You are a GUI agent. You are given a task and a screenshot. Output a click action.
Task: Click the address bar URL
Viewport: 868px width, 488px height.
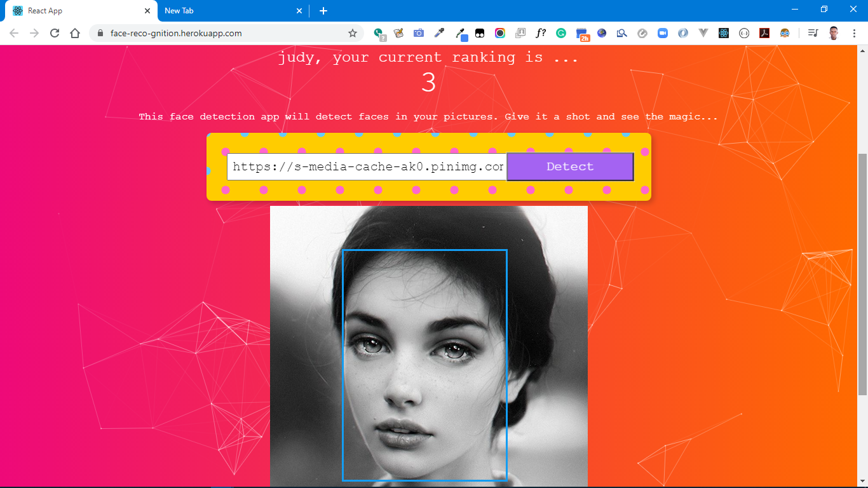[x=176, y=33]
